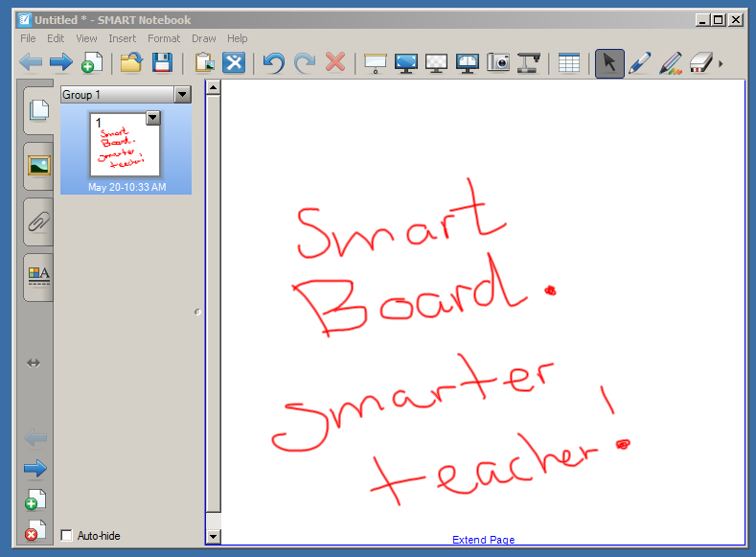Select the Eraser tool
This screenshot has width=756, height=557.
701,63
